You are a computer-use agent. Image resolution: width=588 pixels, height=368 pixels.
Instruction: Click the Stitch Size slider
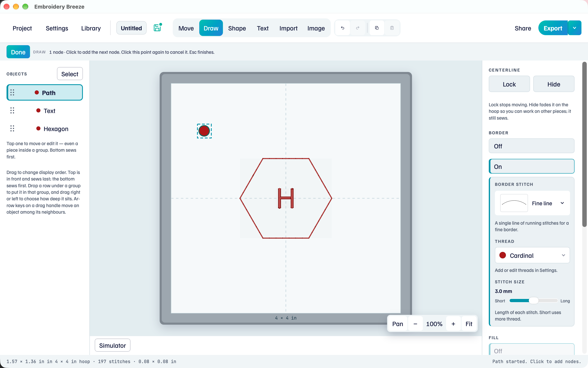pyautogui.click(x=533, y=301)
